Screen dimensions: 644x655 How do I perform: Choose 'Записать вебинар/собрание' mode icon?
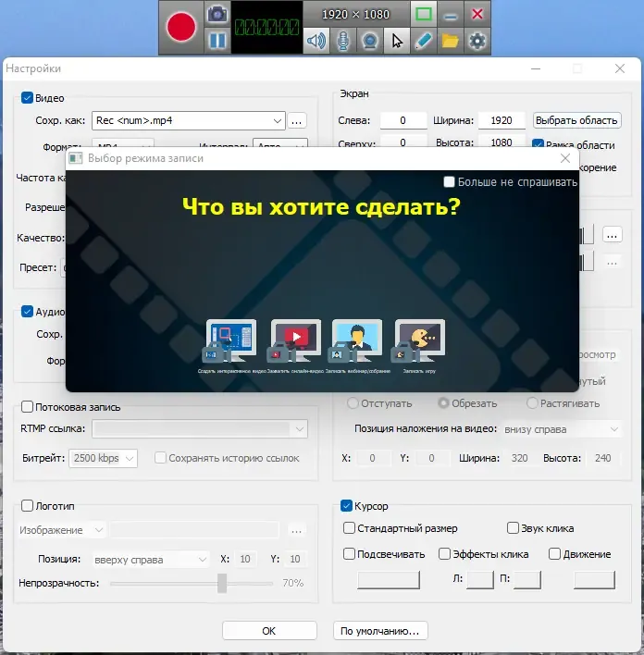(x=356, y=340)
